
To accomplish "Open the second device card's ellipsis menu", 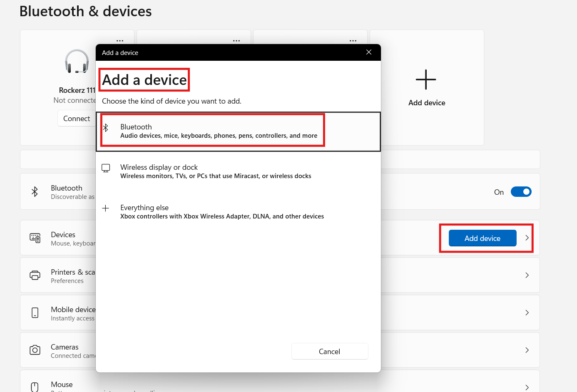I will point(236,40).
